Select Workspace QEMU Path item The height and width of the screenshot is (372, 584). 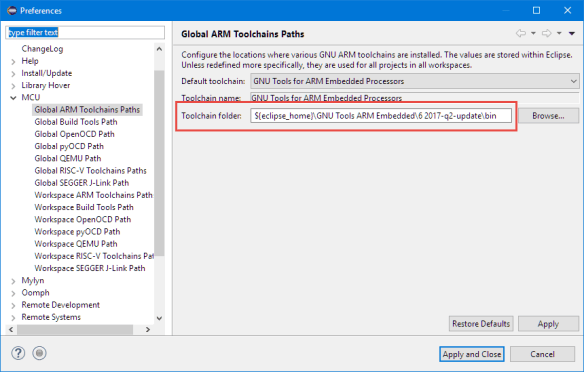[76, 244]
